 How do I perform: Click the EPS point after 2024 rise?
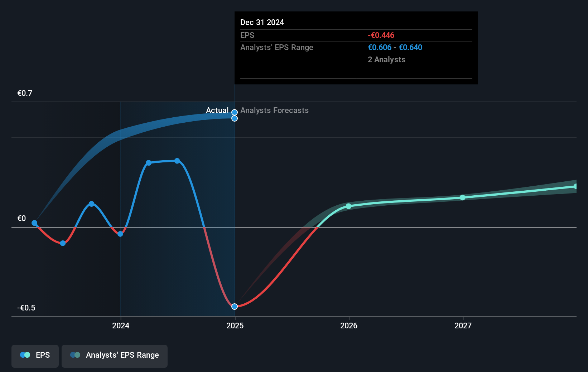(149, 163)
